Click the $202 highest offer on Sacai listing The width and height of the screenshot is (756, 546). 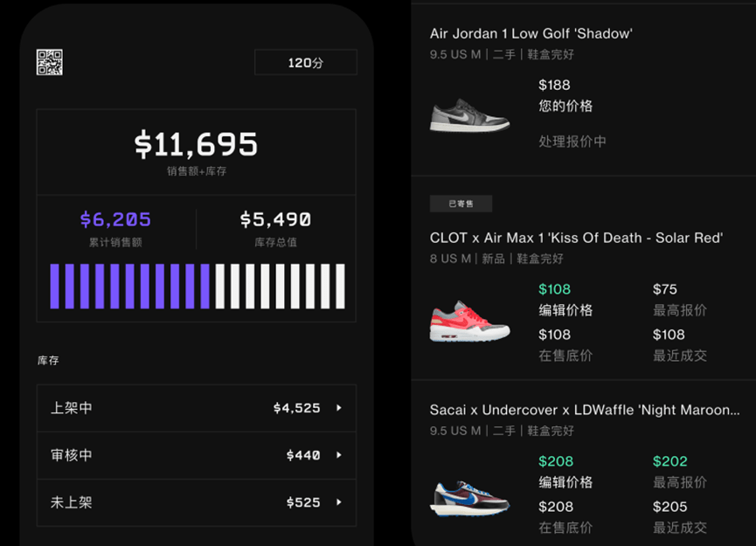pos(670,461)
